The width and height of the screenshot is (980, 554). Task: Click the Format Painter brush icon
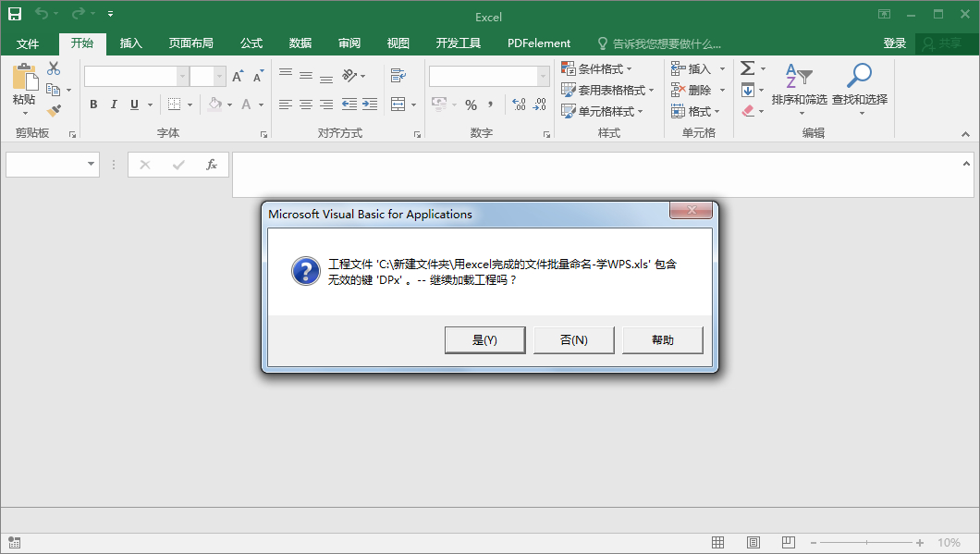click(55, 111)
